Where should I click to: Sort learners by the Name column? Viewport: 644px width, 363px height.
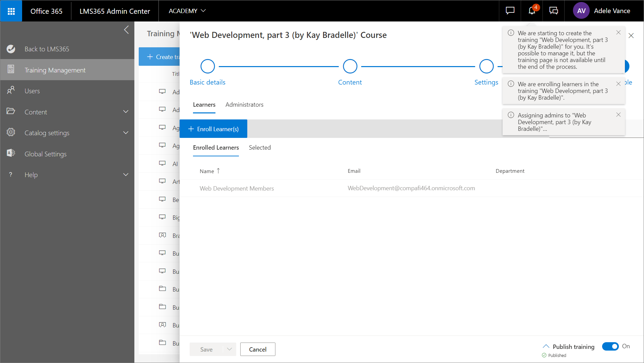point(209,171)
